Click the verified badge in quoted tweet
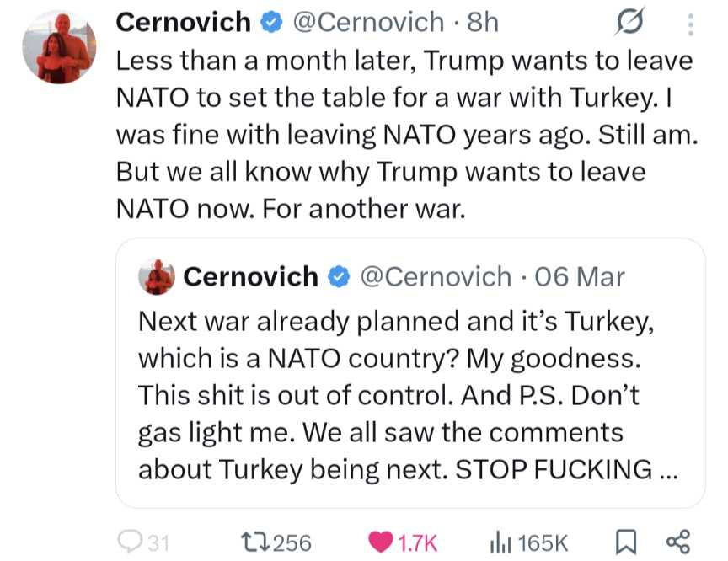This screenshot has width=728, height=561. point(339,276)
